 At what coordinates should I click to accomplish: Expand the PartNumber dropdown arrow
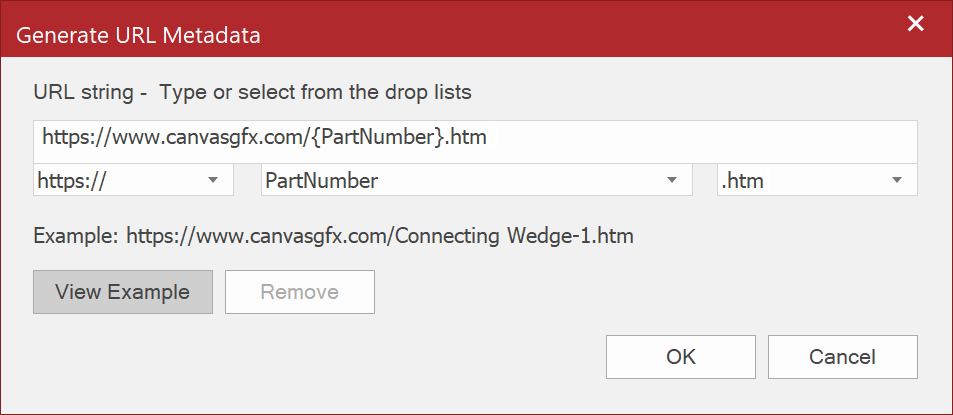[672, 181]
